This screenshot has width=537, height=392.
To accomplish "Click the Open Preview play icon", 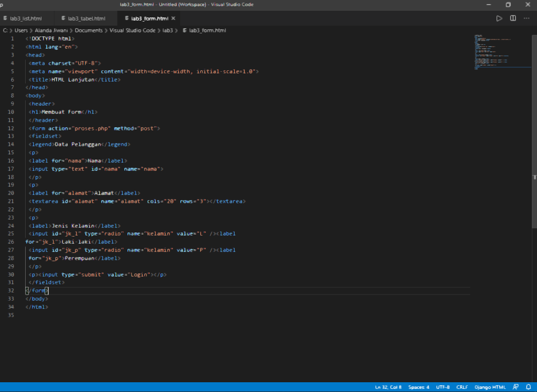I will coord(499,17).
